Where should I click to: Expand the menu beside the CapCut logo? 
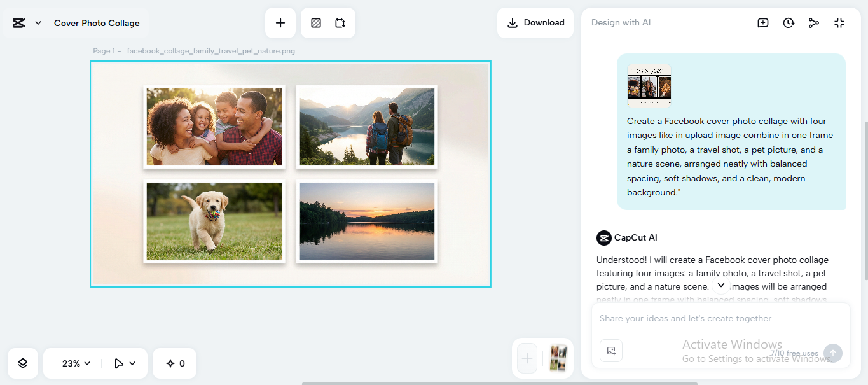click(x=37, y=22)
